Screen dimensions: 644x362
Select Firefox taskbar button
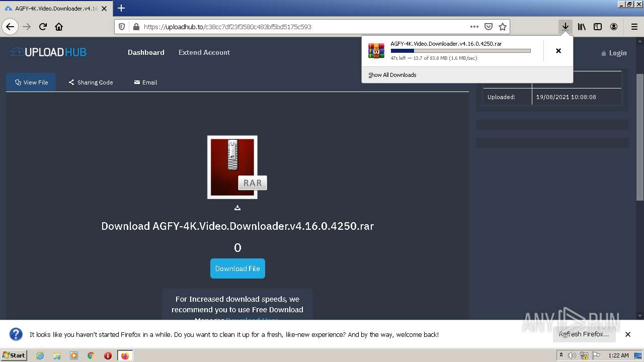125,355
